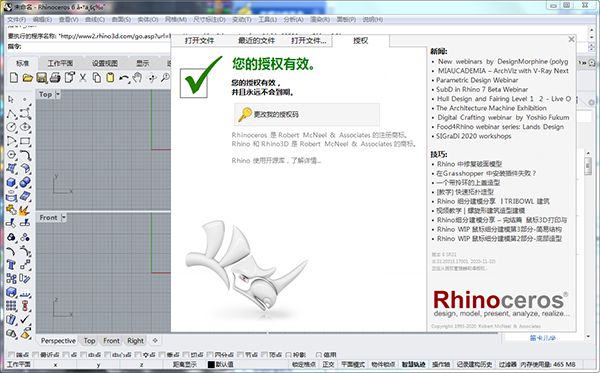Image resolution: width=600 pixels, height=373 pixels.
Task: Select the Ellipse tool in sidebar
Action: [x=25, y=127]
